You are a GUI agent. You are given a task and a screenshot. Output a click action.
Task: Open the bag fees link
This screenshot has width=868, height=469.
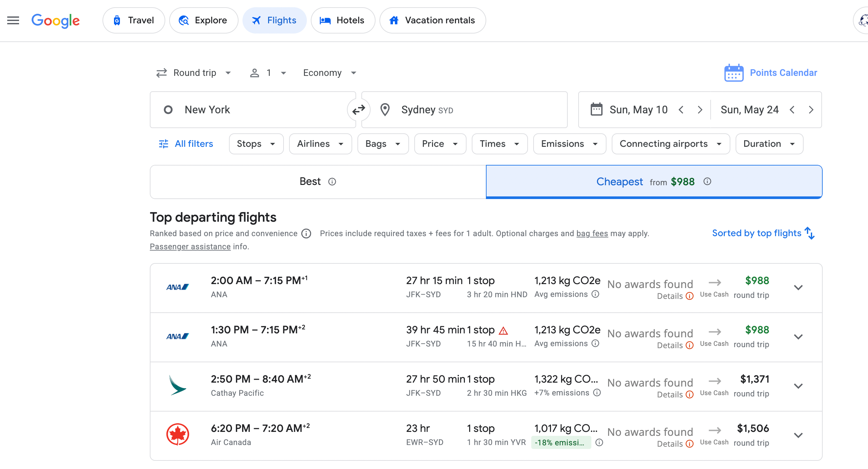tap(592, 234)
